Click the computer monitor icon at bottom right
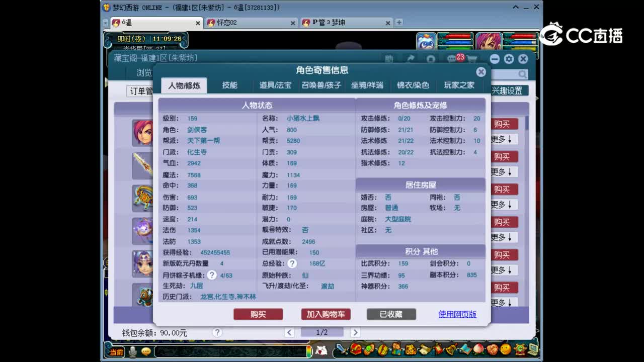Screen dimensions: 644x362 coord(533,349)
